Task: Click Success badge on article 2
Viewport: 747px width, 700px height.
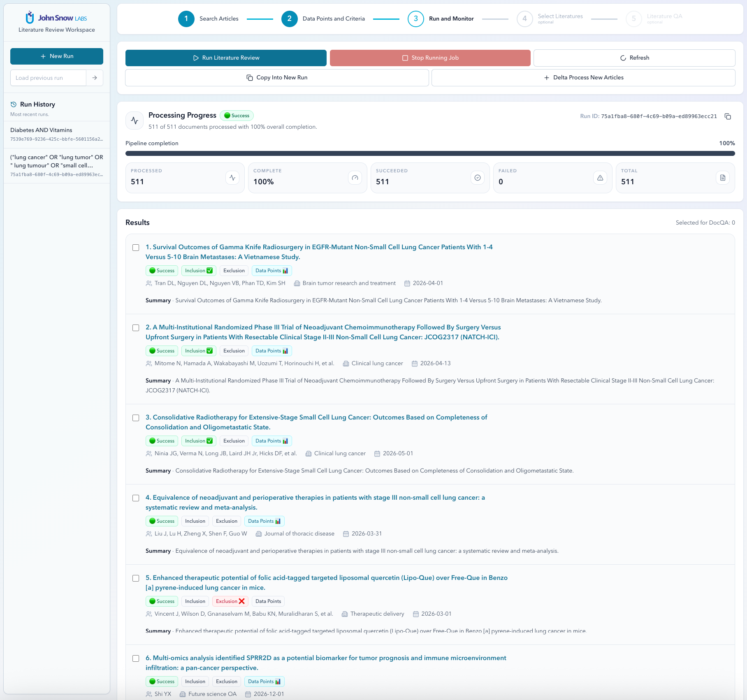Action: 162,351
